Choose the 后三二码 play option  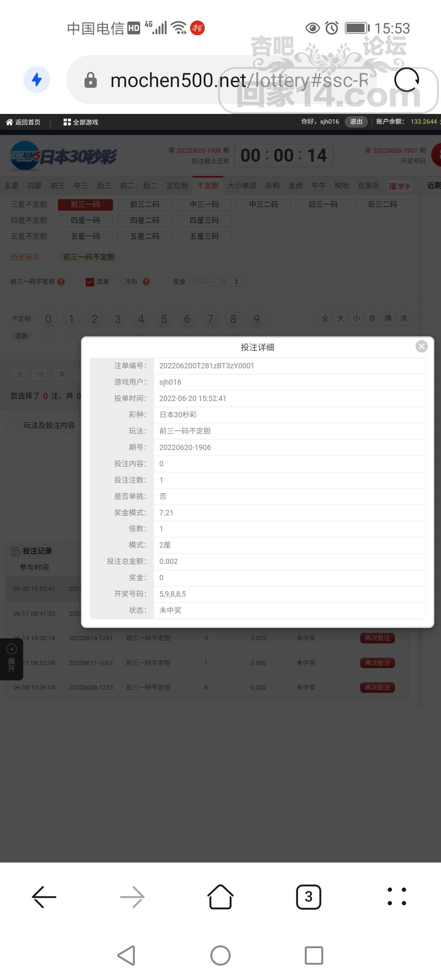[383, 205]
